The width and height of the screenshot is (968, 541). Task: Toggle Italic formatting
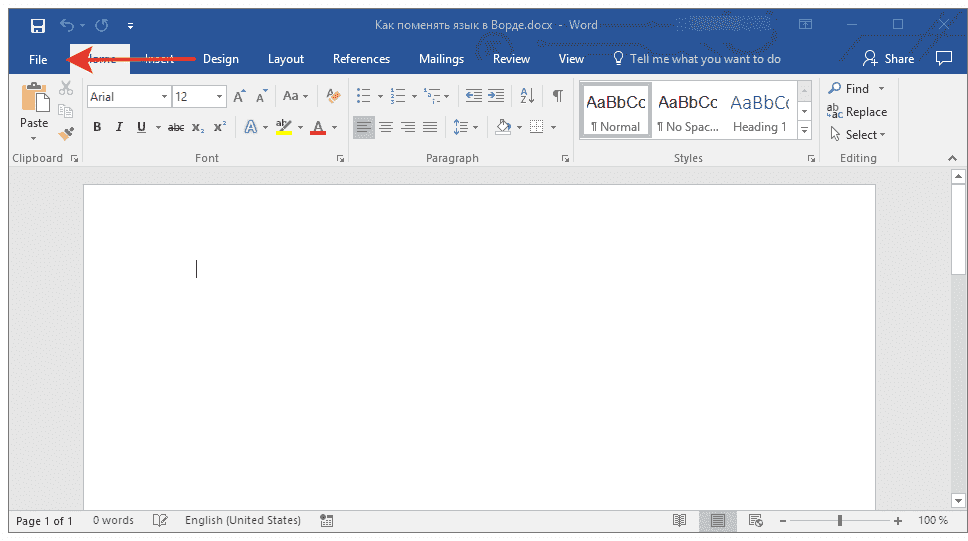119,127
